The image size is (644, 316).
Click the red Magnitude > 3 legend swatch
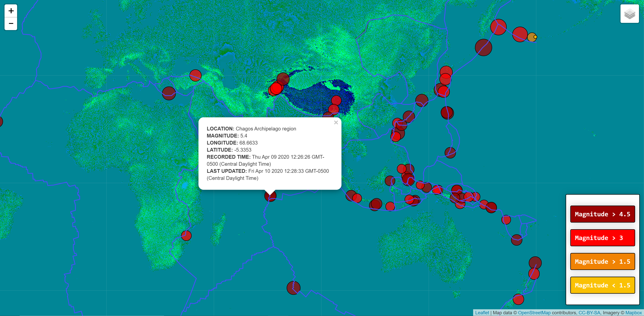pos(602,238)
